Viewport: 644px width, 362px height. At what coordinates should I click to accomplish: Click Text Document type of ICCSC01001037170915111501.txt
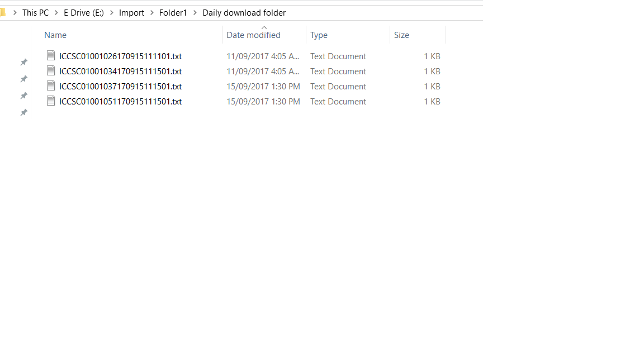point(338,87)
